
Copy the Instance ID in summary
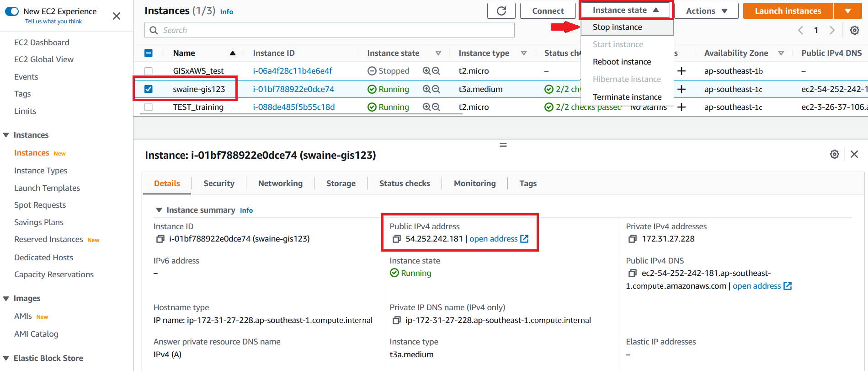(160, 239)
